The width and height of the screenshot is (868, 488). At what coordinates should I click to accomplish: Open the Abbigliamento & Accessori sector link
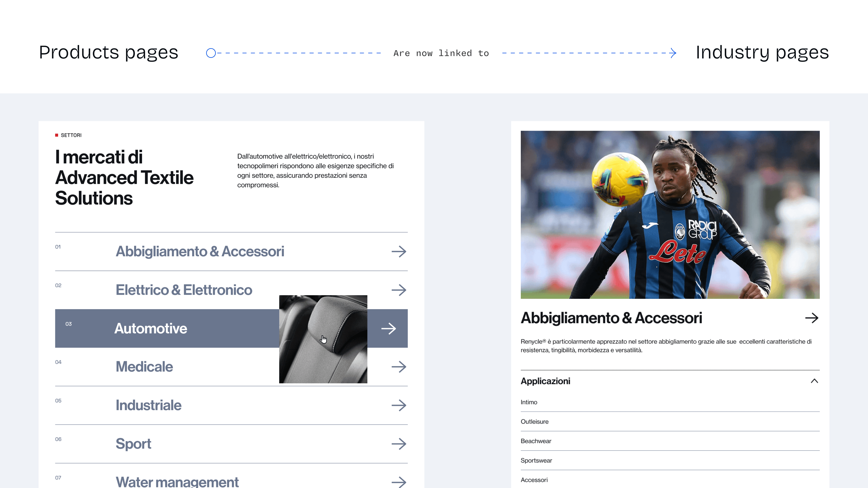tap(200, 252)
